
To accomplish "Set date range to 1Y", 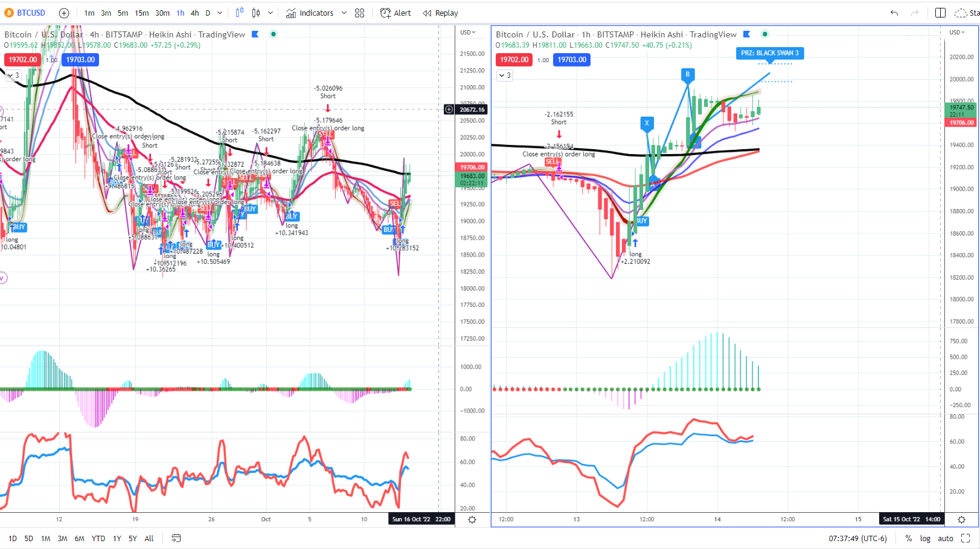I will pyautogui.click(x=117, y=538).
